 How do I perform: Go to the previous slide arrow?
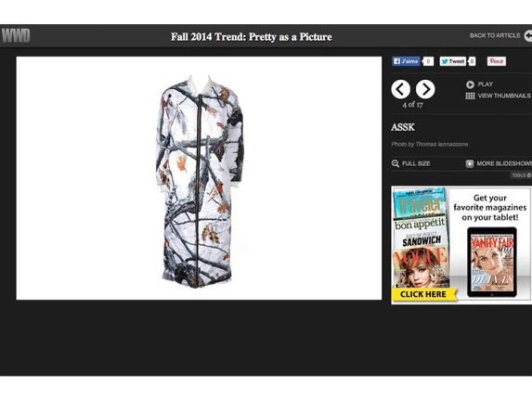(400, 89)
